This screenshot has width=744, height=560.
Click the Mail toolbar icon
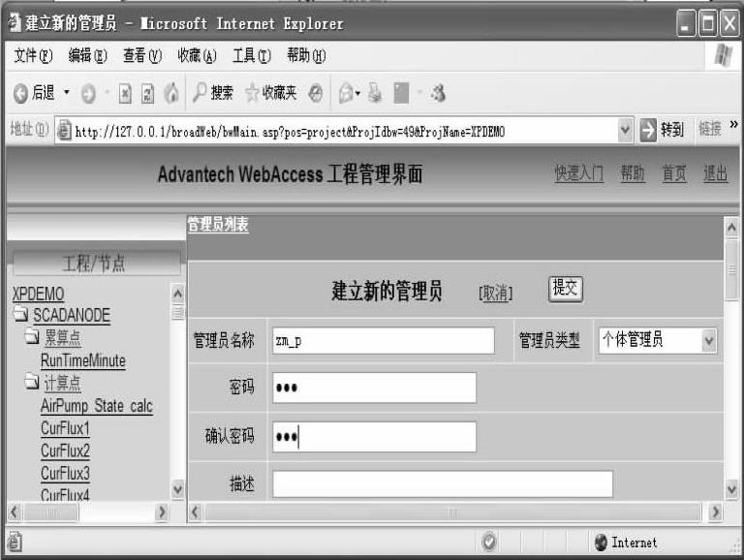(349, 93)
